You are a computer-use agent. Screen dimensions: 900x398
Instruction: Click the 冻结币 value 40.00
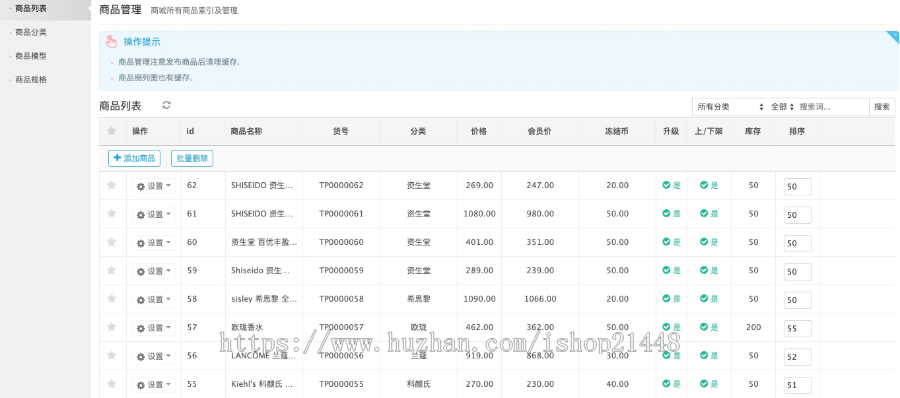coord(617,384)
